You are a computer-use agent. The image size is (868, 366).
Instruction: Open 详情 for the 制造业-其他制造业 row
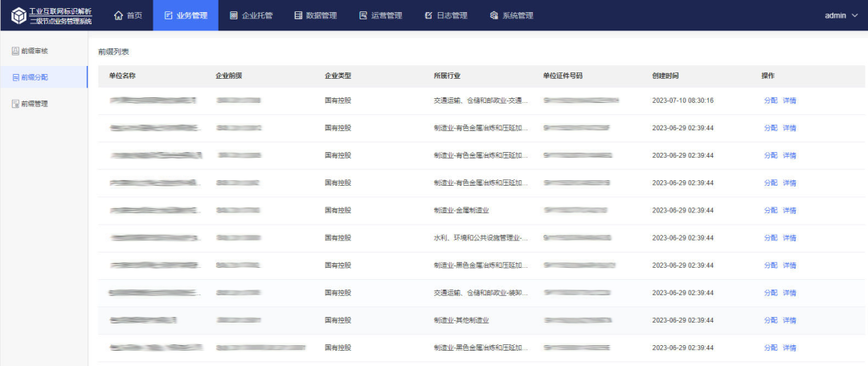pos(789,321)
